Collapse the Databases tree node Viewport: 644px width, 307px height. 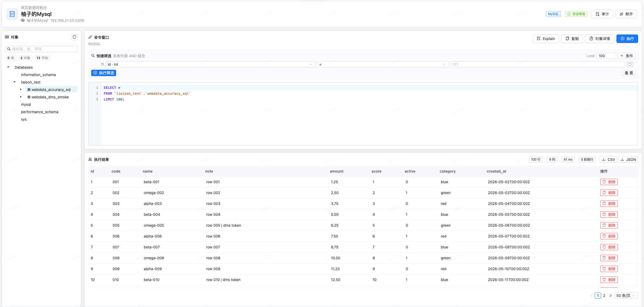[x=8, y=67]
